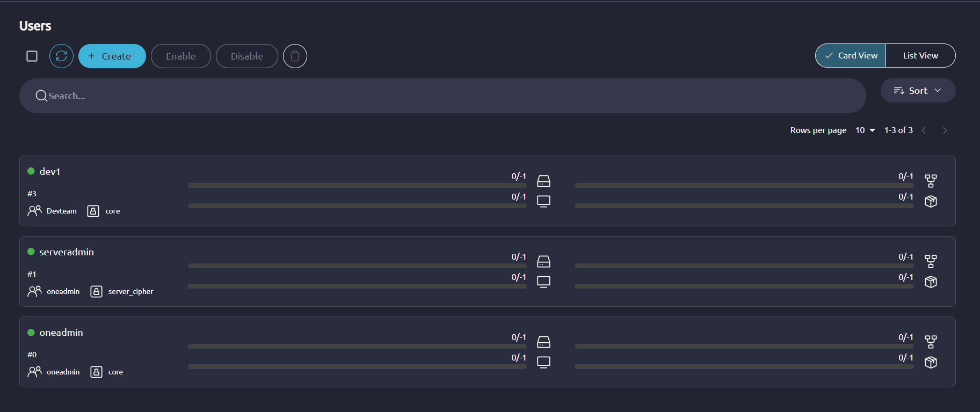This screenshot has height=412, width=980.
Task: Click the network quota icon for oneadmin
Action: pyautogui.click(x=931, y=342)
